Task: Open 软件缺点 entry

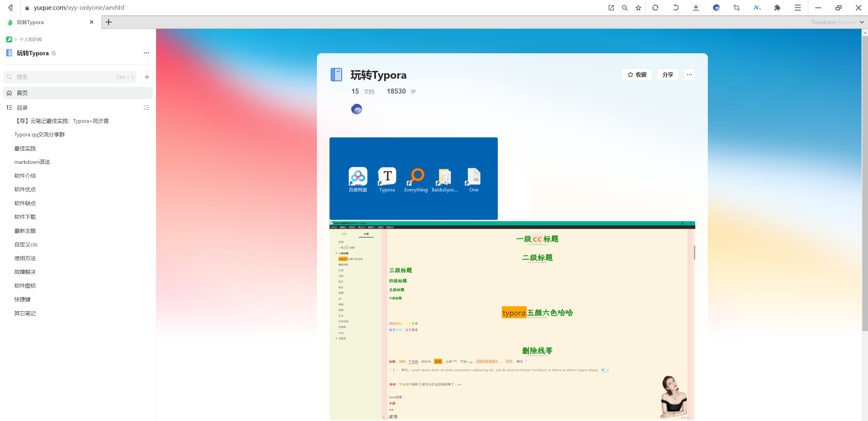Action: click(25, 203)
